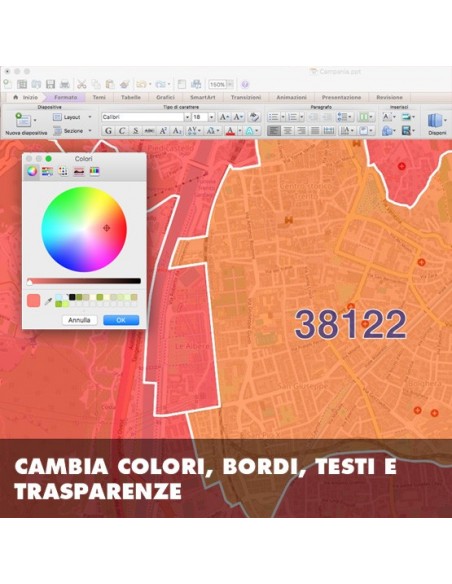Open the Calibri font name dropdown arrow
452x584 pixels.
point(187,117)
